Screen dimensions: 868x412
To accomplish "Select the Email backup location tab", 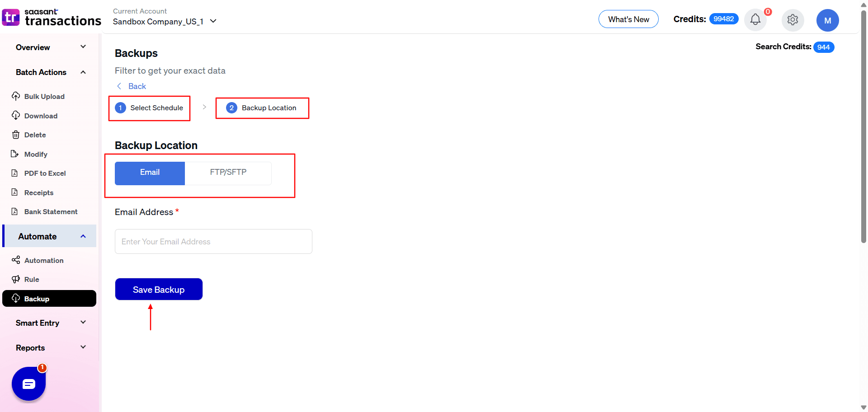I will coord(150,173).
